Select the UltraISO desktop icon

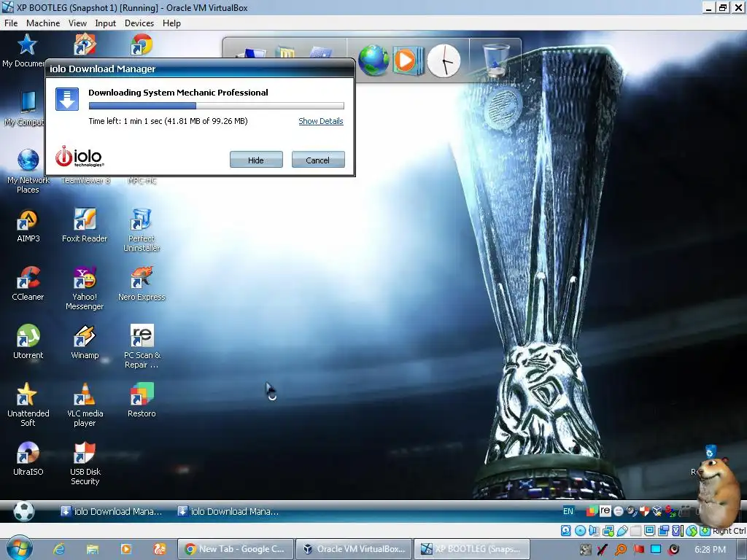[28, 453]
